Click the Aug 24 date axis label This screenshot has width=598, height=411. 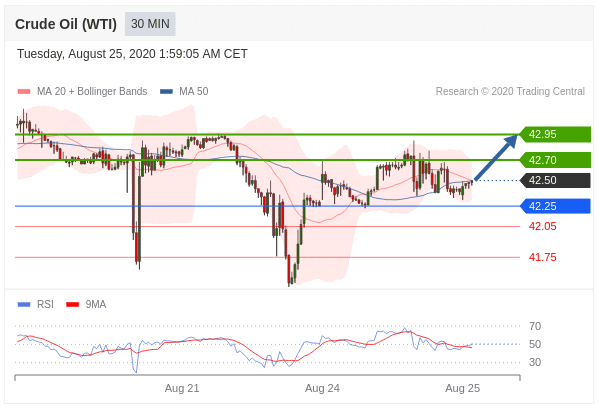click(322, 388)
